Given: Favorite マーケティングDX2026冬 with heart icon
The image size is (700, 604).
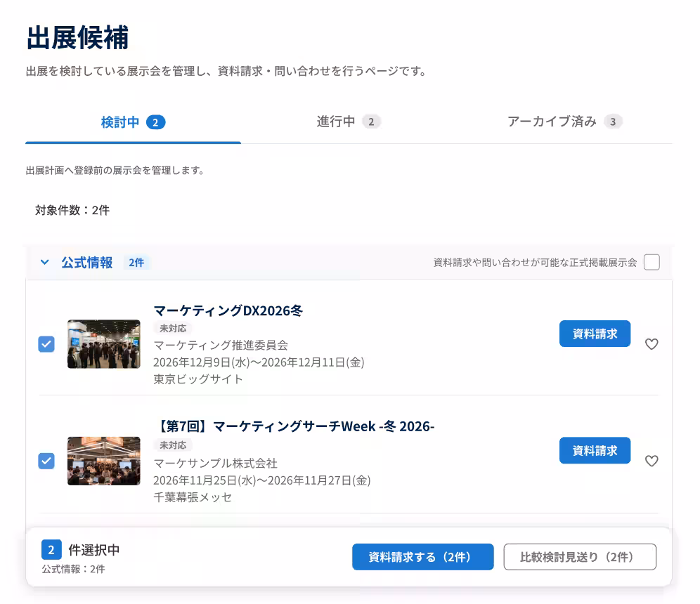Looking at the screenshot, I should 652,344.
